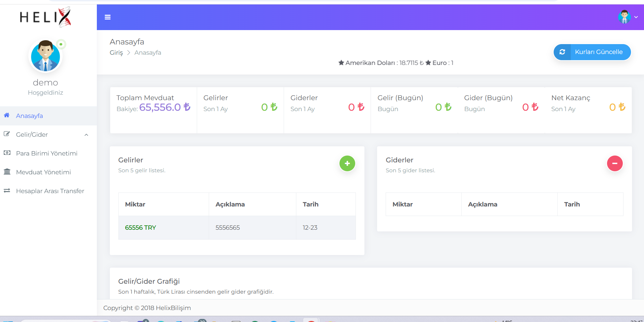Open the HELIX logo home link
The width and height of the screenshot is (644, 322).
tap(46, 17)
